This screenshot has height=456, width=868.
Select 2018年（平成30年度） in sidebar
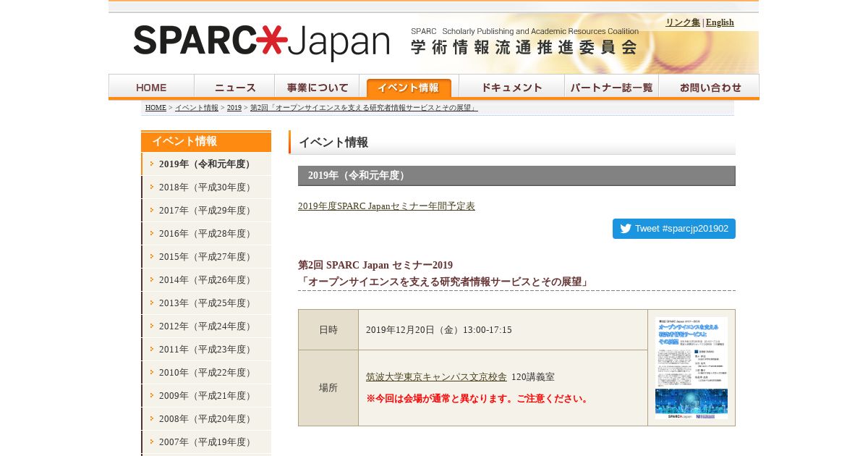click(x=206, y=187)
